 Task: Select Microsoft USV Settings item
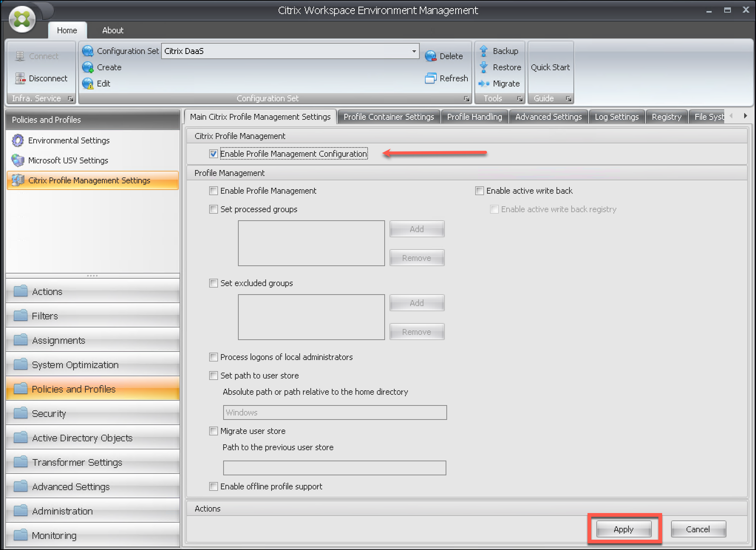click(68, 160)
